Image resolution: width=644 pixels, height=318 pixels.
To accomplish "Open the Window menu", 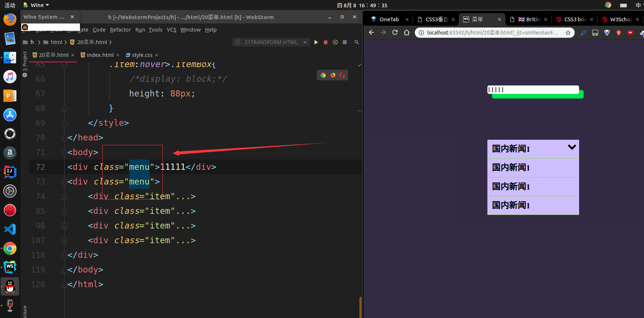I will pyautogui.click(x=190, y=30).
